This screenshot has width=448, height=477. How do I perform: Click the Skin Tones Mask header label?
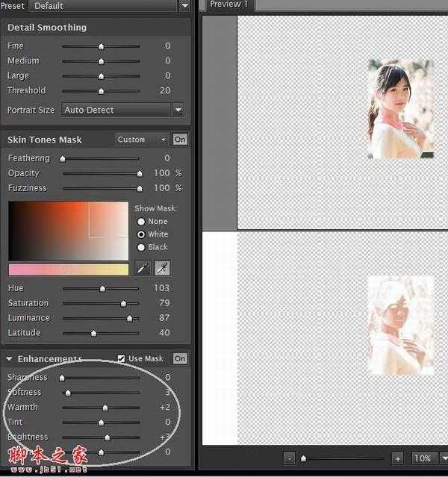tap(45, 140)
